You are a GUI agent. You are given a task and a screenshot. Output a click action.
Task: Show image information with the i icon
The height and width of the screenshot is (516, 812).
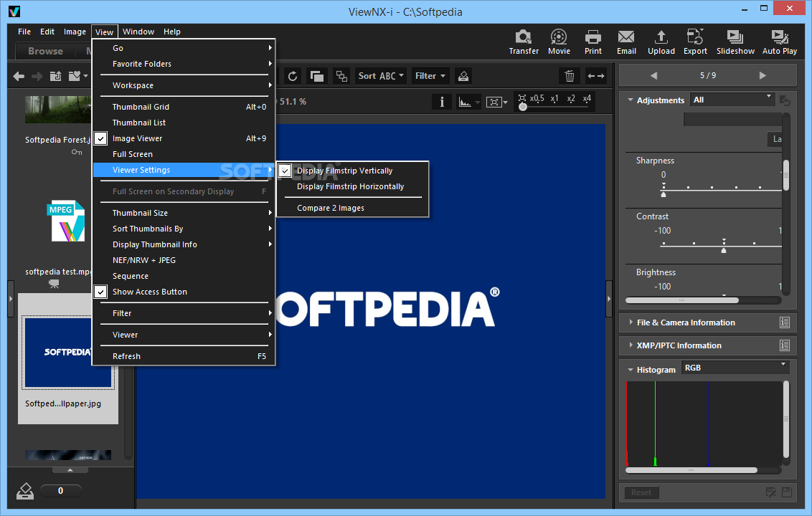click(442, 102)
